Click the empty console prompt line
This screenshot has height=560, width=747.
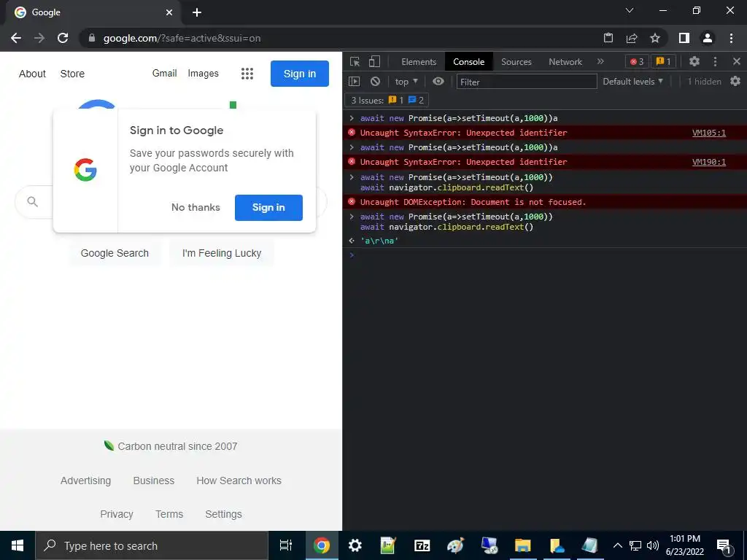544,255
